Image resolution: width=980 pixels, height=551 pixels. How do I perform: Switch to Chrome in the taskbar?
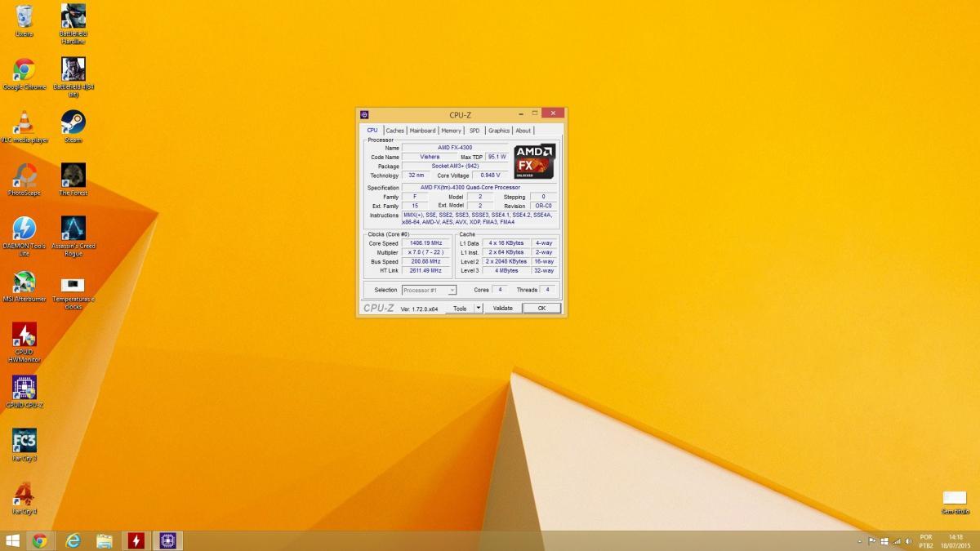39,540
